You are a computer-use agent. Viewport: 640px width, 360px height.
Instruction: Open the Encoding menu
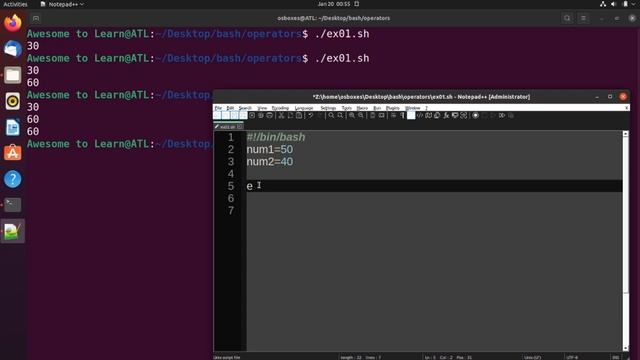(280, 108)
